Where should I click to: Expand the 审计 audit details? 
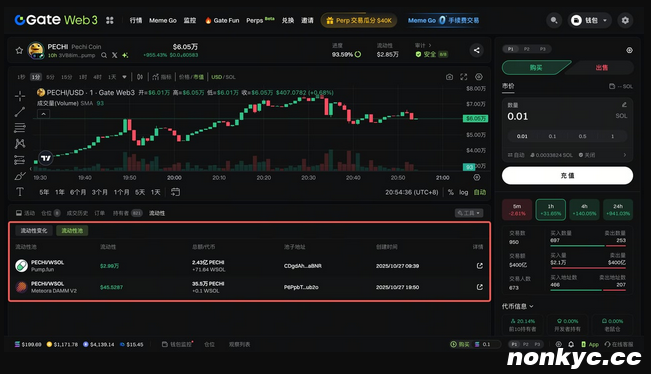point(423,45)
